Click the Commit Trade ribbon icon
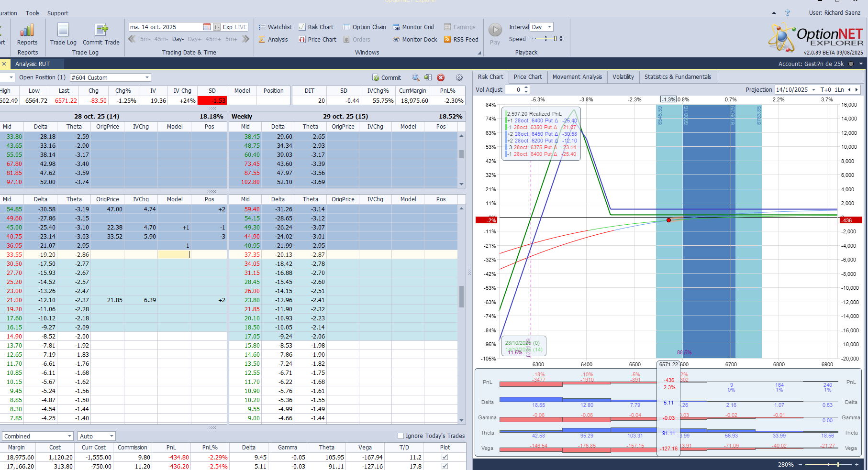Image resolution: width=868 pixels, height=470 pixels. (x=101, y=34)
